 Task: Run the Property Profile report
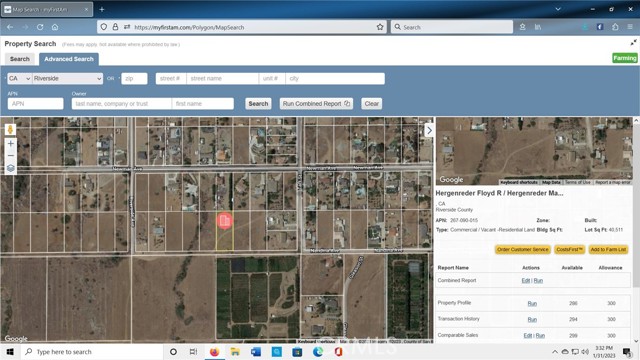coord(532,303)
